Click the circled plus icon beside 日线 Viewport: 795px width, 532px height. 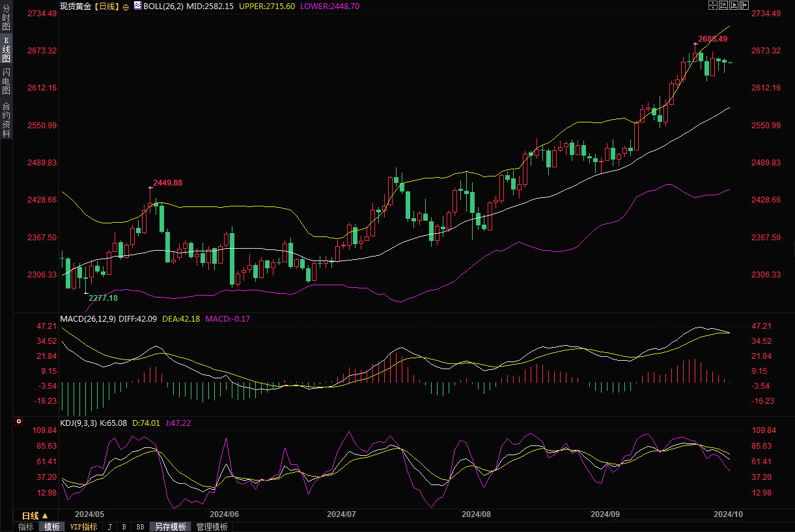point(126,7)
